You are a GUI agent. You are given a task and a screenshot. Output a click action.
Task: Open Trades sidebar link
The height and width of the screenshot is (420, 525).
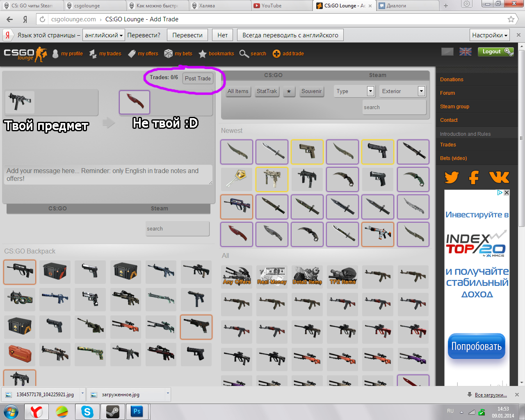point(448,145)
